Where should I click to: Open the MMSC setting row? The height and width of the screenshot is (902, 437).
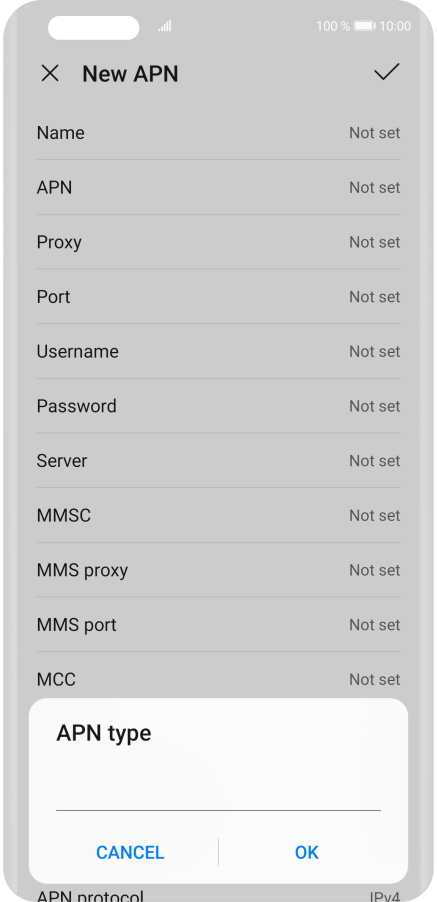(218, 515)
